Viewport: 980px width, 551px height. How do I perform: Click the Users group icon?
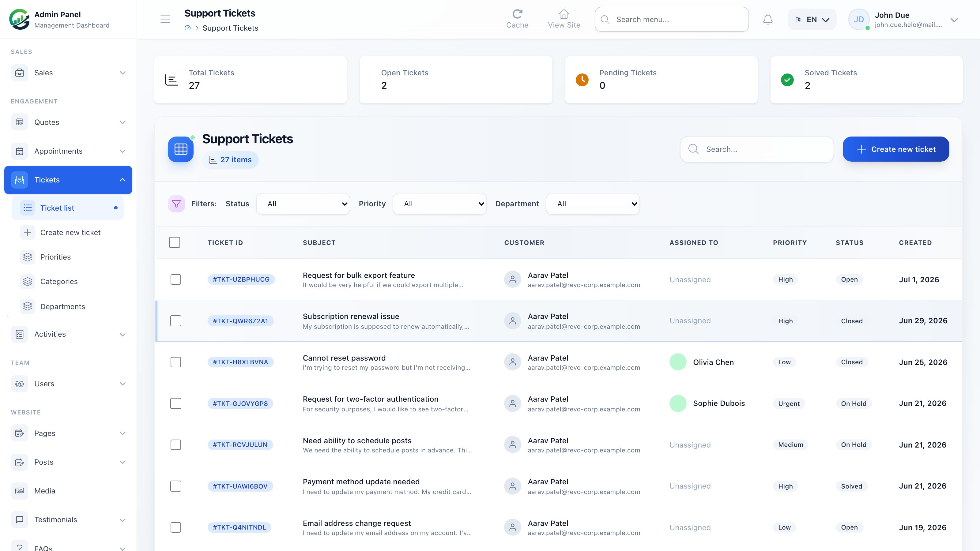(19, 384)
